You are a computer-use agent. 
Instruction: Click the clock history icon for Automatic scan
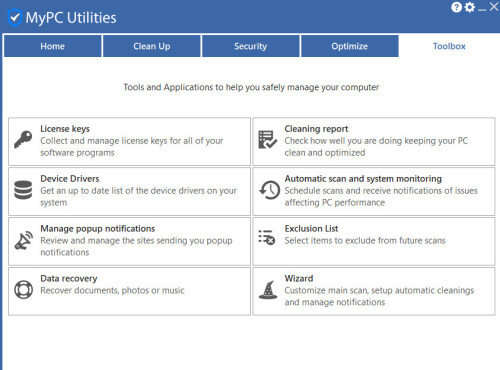pos(269,190)
